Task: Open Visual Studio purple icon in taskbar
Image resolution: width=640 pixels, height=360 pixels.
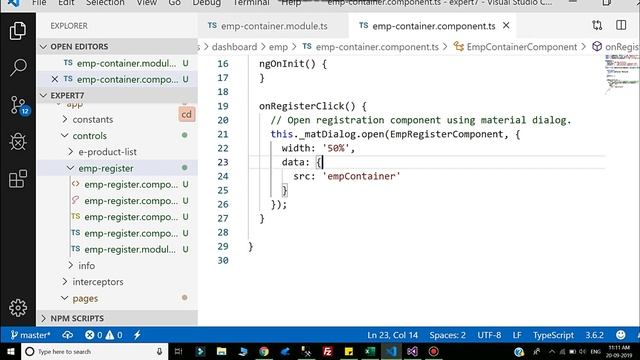Action: point(412,351)
